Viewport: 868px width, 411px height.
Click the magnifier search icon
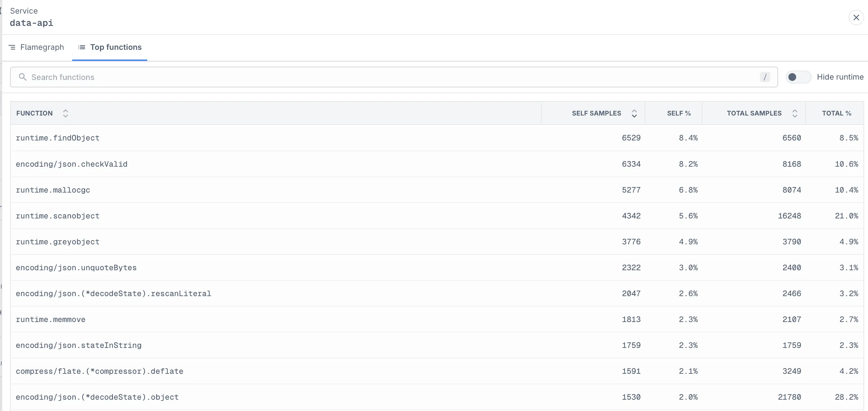23,77
